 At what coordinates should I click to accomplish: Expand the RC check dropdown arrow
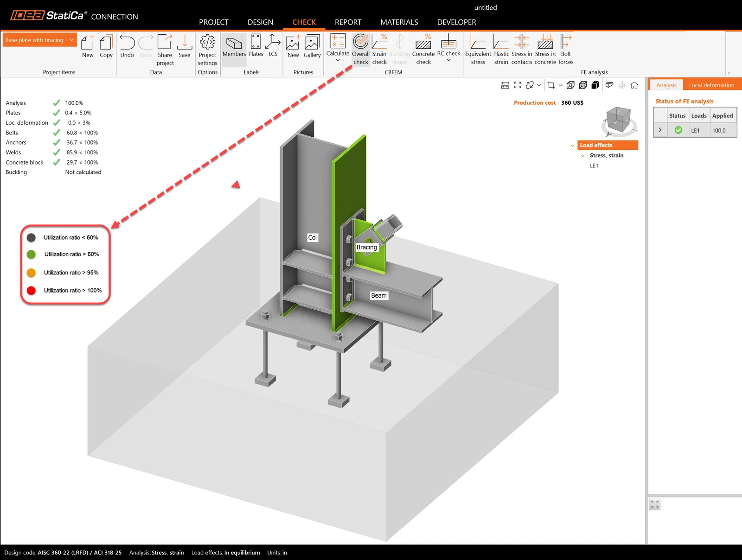coord(448,60)
